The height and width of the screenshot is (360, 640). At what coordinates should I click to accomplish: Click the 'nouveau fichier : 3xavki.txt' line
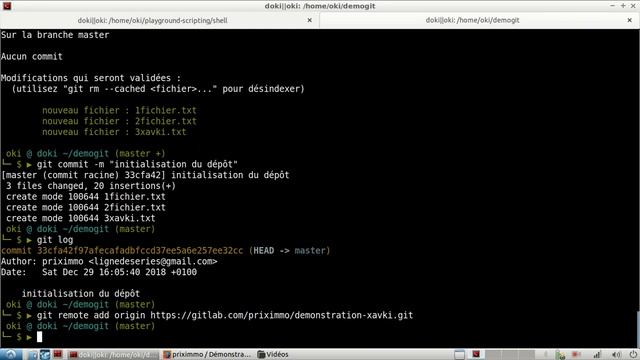coord(114,132)
